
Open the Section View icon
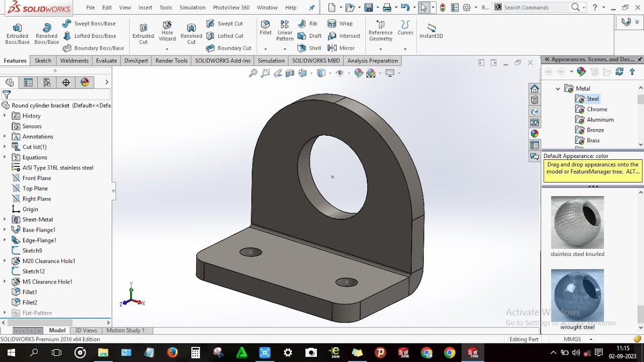[x=290, y=73]
